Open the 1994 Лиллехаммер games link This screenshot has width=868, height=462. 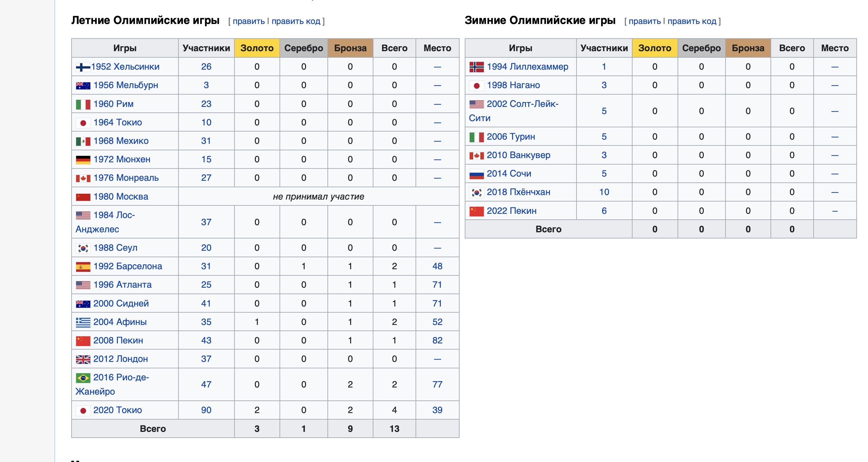527,67
